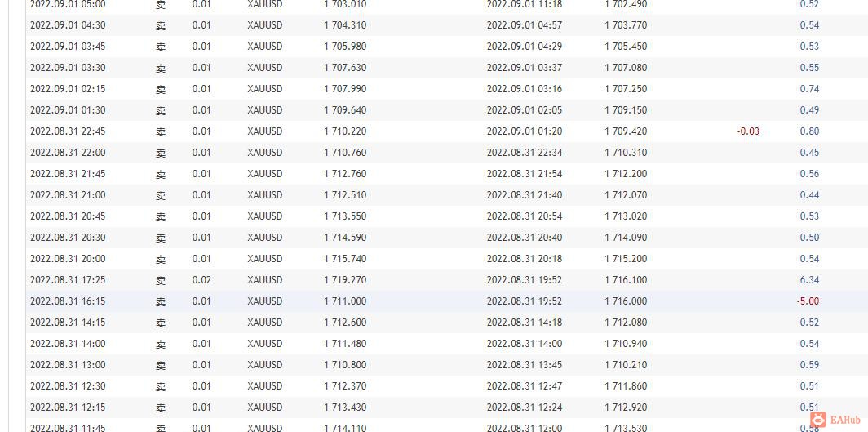This screenshot has width=868, height=432.
Task: Click close price 1 709.420
Action: 626,131
